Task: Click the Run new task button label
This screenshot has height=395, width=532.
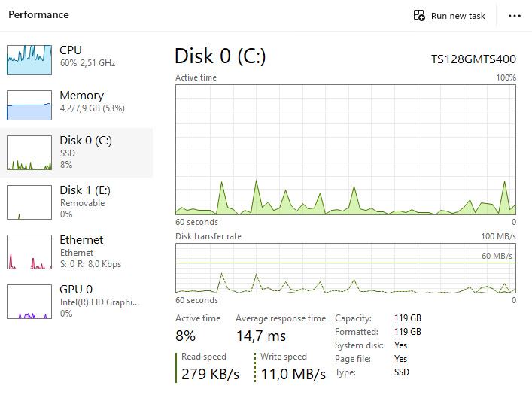Action: coord(458,16)
